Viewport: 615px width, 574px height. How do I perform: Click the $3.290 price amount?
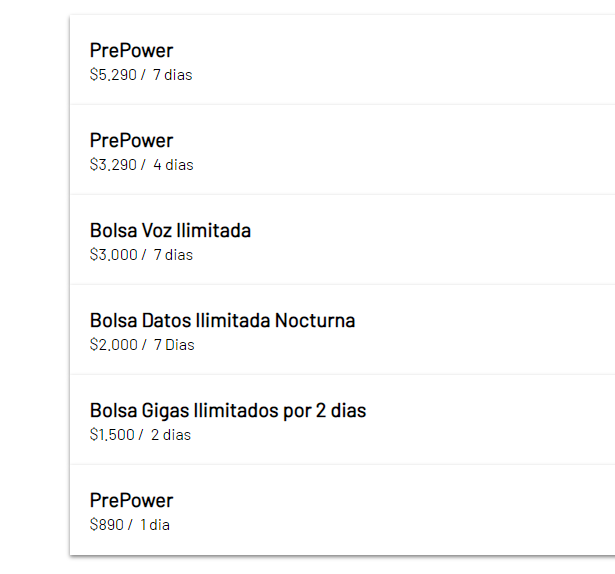(113, 165)
